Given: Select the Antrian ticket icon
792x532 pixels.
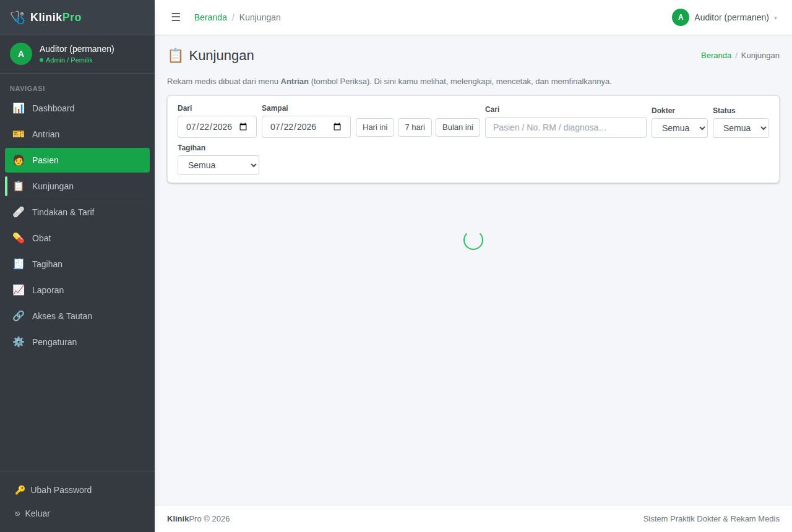Looking at the screenshot, I should 19,134.
